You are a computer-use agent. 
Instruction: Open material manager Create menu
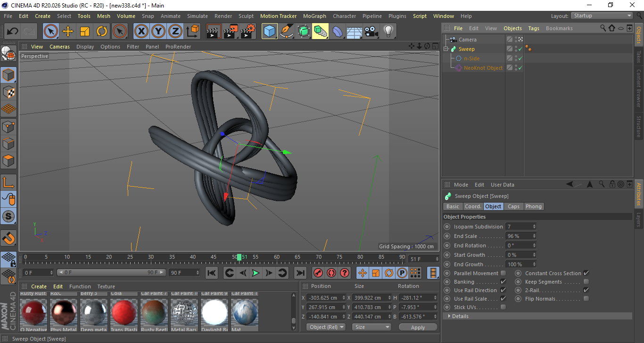[x=39, y=286]
